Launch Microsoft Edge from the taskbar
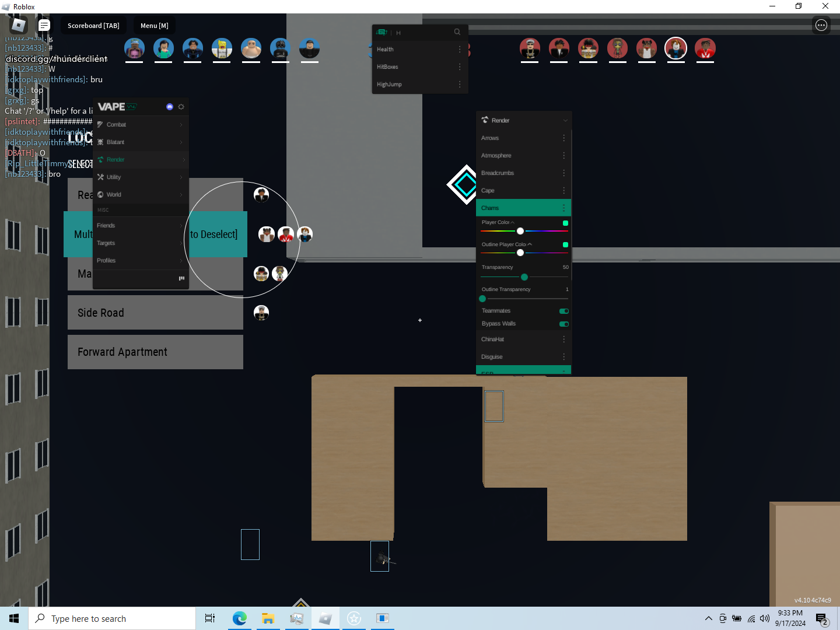Image resolution: width=840 pixels, height=630 pixels. click(x=239, y=618)
